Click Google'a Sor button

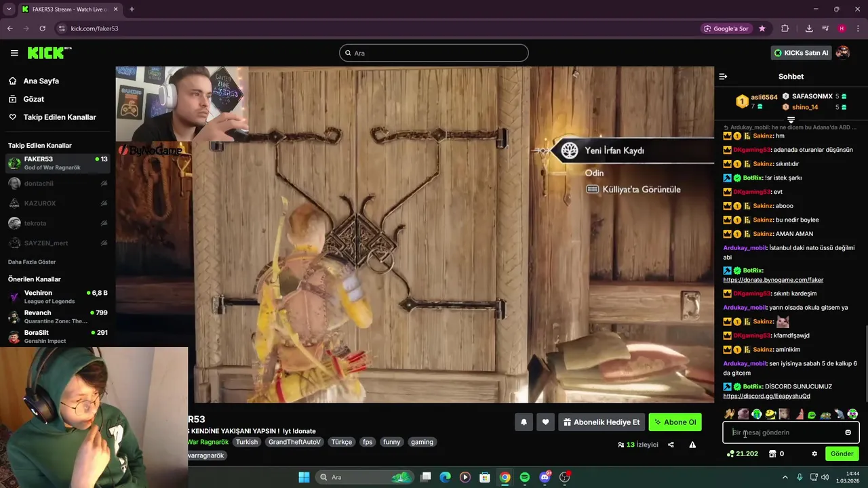pos(726,28)
